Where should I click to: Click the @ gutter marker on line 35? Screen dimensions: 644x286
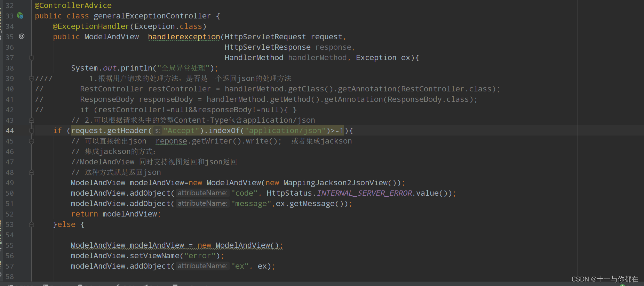click(22, 36)
